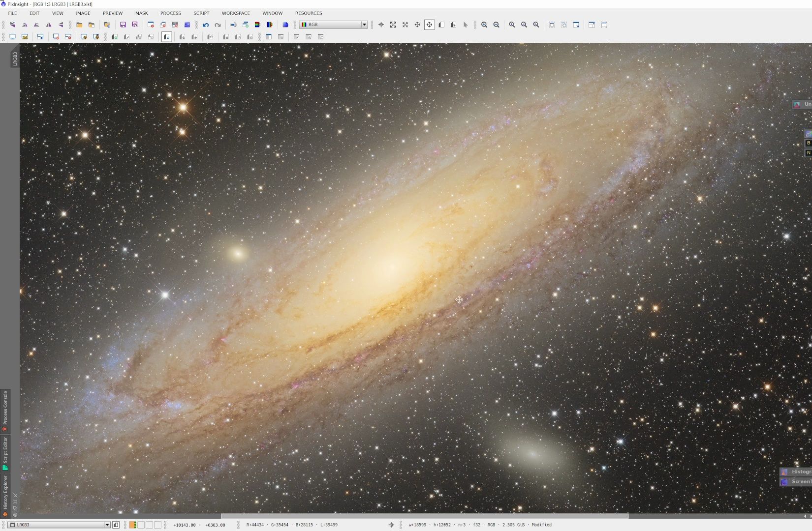Viewport: 812px width, 531px height.
Task: Click the Save image floppy icon
Action: [x=123, y=25]
